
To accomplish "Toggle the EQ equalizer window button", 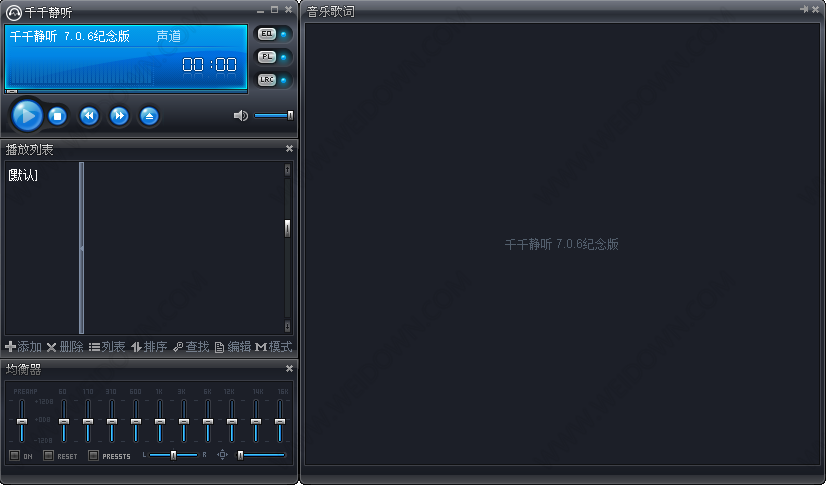I will point(267,34).
